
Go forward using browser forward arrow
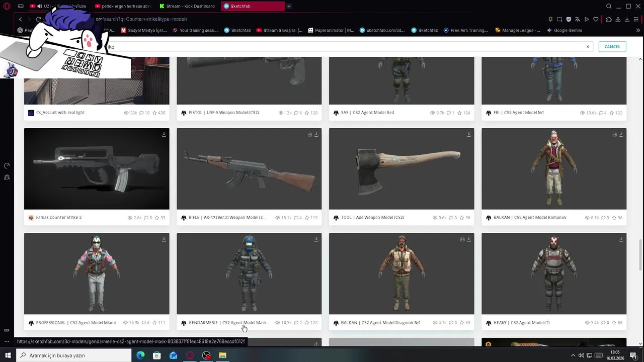pyautogui.click(x=29, y=19)
